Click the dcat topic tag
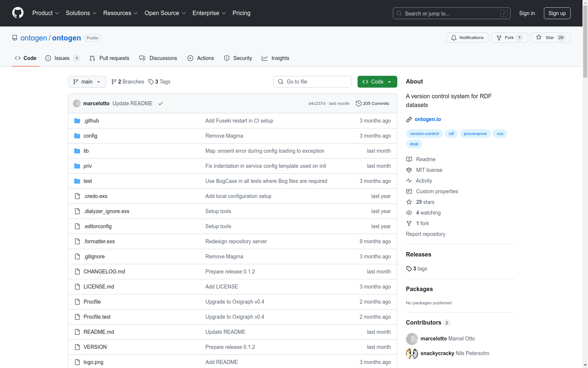This screenshot has width=588, height=368. 414,144
